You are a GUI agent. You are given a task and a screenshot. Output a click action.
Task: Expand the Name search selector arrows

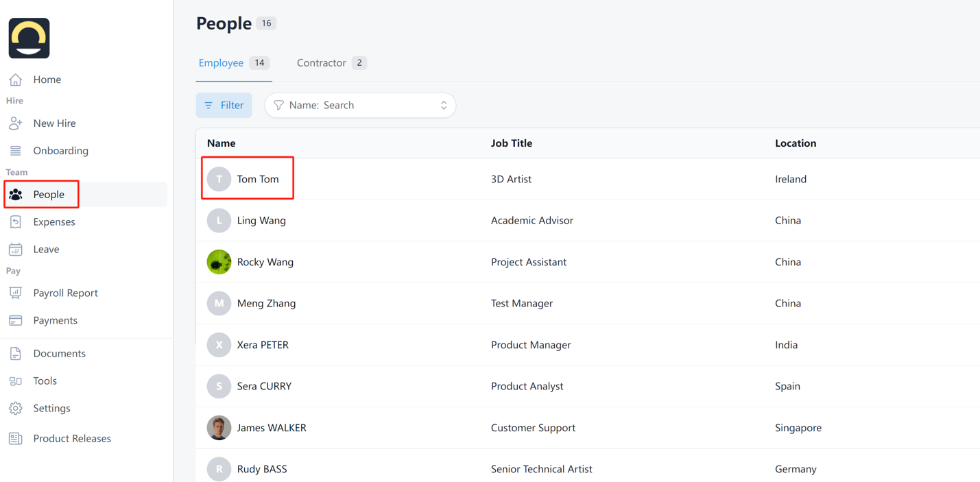[x=444, y=106]
